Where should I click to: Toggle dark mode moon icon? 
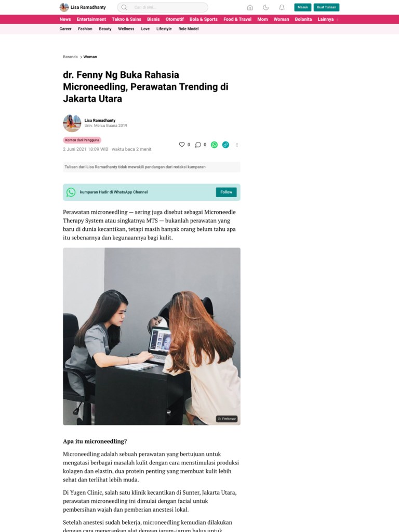[266, 7]
